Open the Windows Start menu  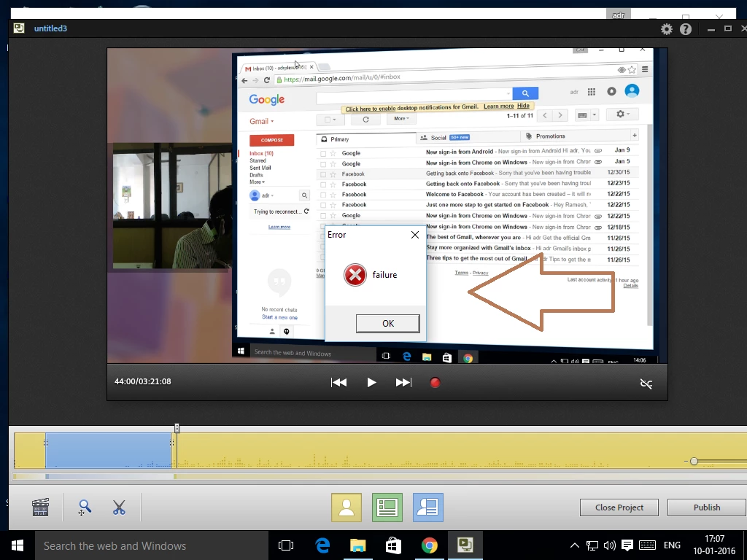tap(18, 545)
